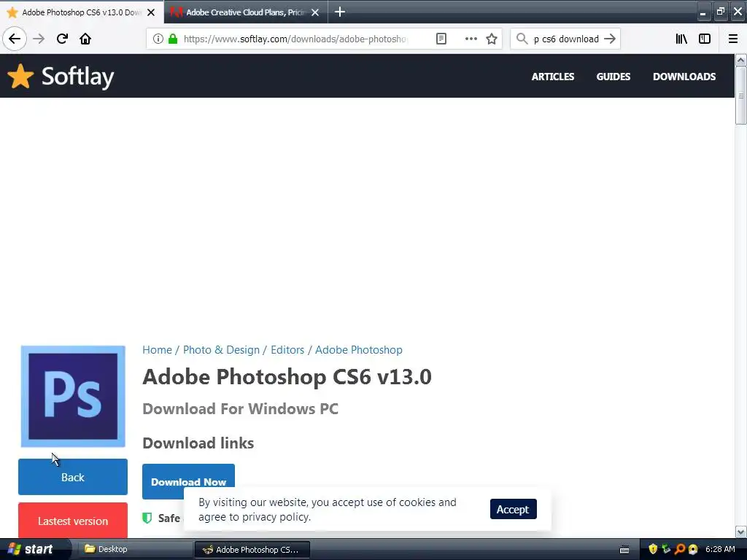This screenshot has height=560, width=747.
Task: Click the vertical scrollbar thumb
Action: click(740, 96)
